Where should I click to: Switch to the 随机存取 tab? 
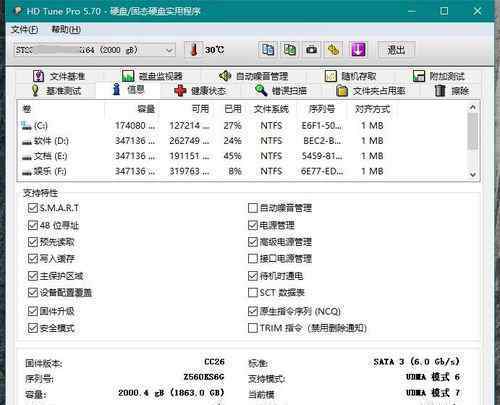coord(351,76)
